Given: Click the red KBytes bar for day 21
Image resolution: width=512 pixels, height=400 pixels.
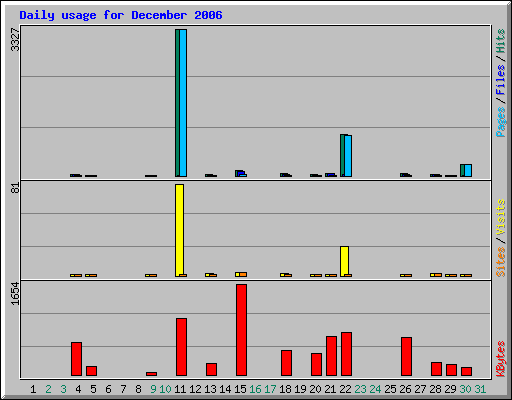Looking at the screenshot, I should coord(331,356).
